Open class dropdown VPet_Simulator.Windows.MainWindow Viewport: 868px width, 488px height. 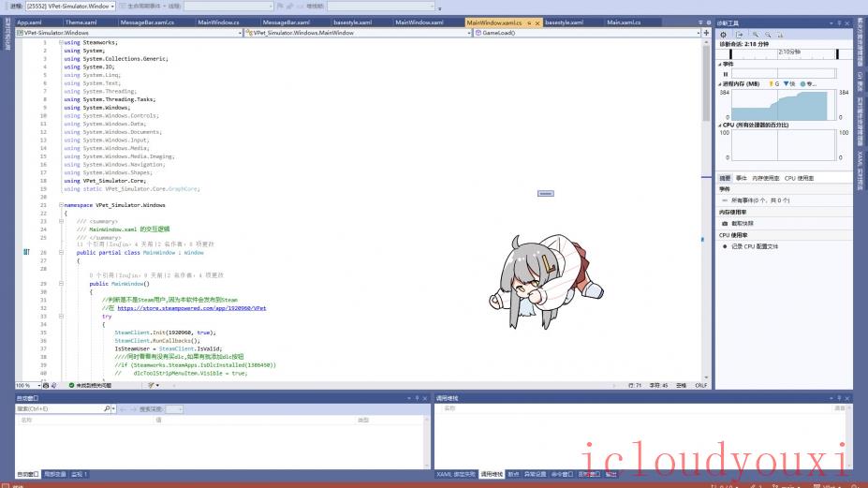pyautogui.click(x=359, y=33)
